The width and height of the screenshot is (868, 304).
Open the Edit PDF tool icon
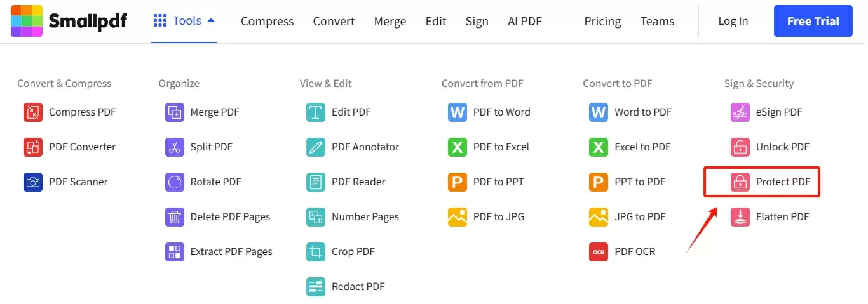tap(316, 112)
